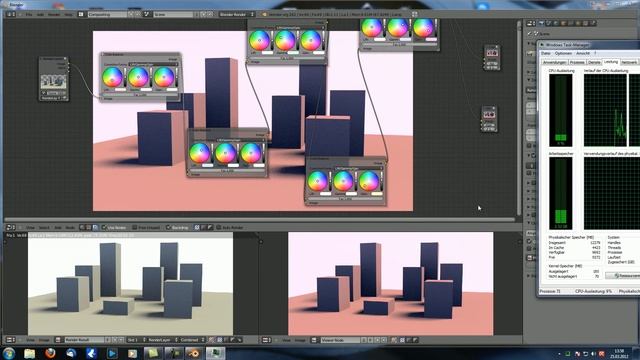
Task: Switch node tree type to Compositing nodes
Action: (95, 227)
